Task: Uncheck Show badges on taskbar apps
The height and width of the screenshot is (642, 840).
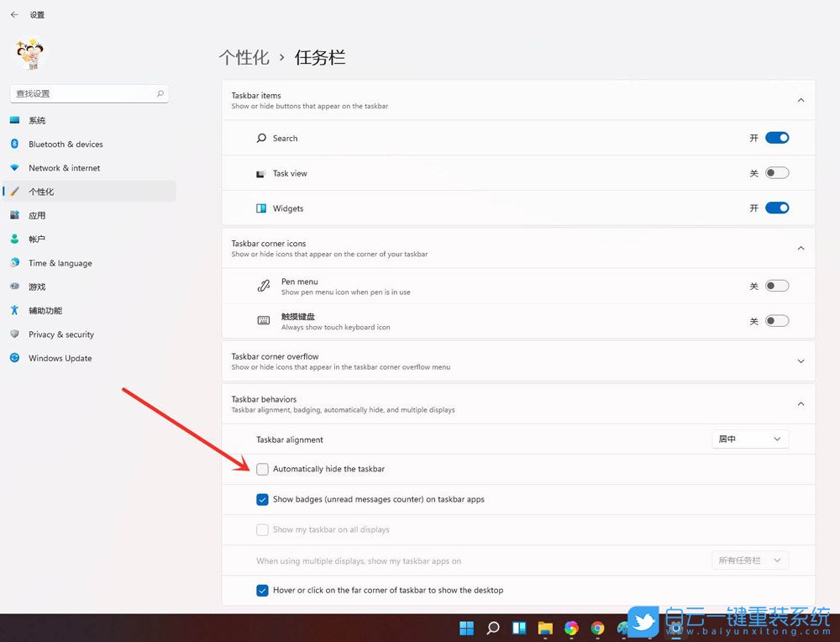Action: pyautogui.click(x=263, y=499)
